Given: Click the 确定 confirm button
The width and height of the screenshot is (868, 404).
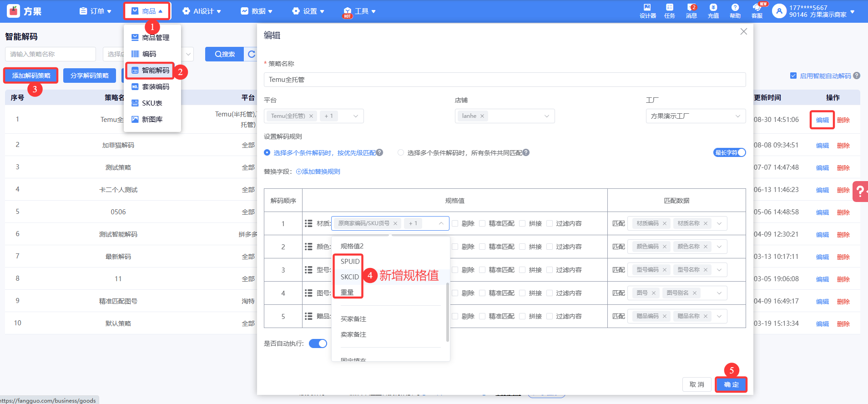Looking at the screenshot, I should click(x=731, y=384).
